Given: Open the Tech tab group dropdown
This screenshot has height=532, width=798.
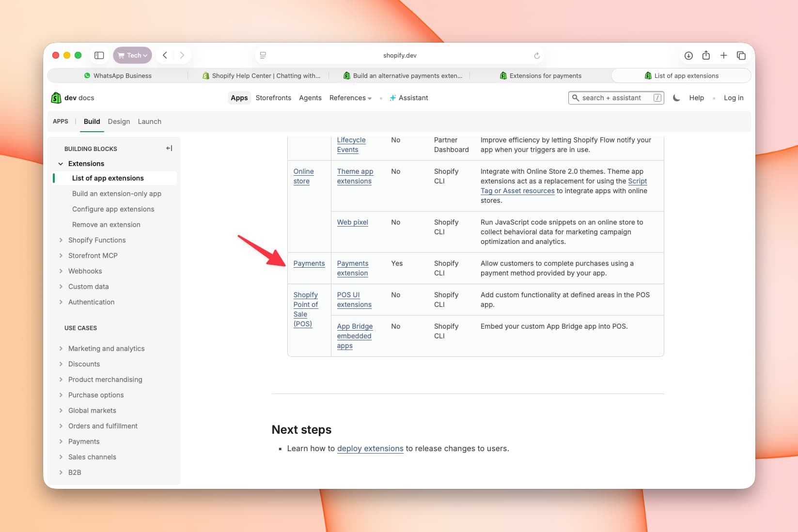Looking at the screenshot, I should 132,55.
